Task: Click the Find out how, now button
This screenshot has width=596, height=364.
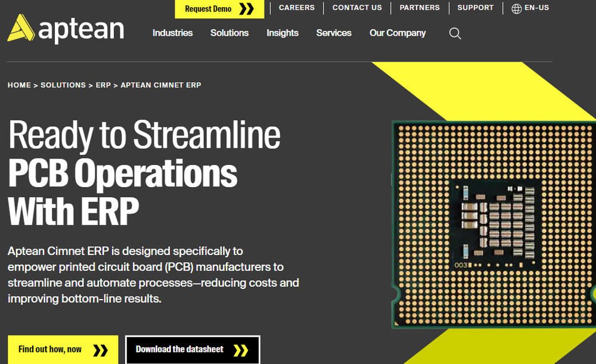Action: (63, 350)
